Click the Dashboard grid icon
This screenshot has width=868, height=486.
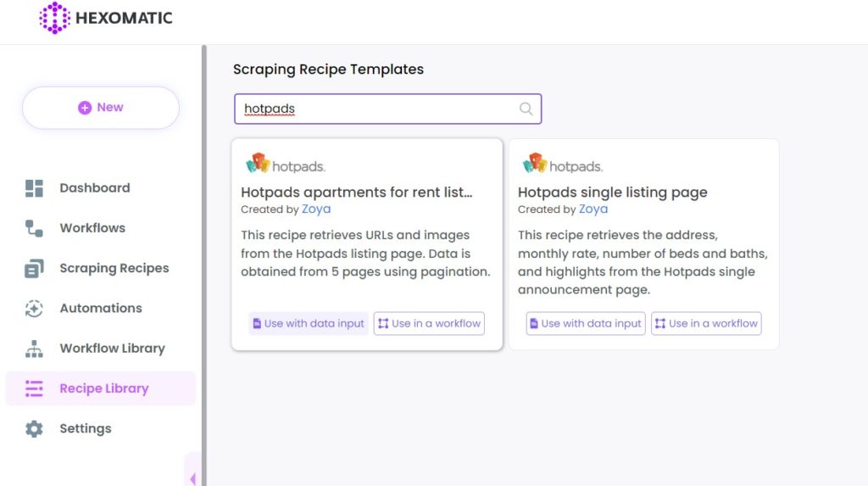pyautogui.click(x=34, y=188)
